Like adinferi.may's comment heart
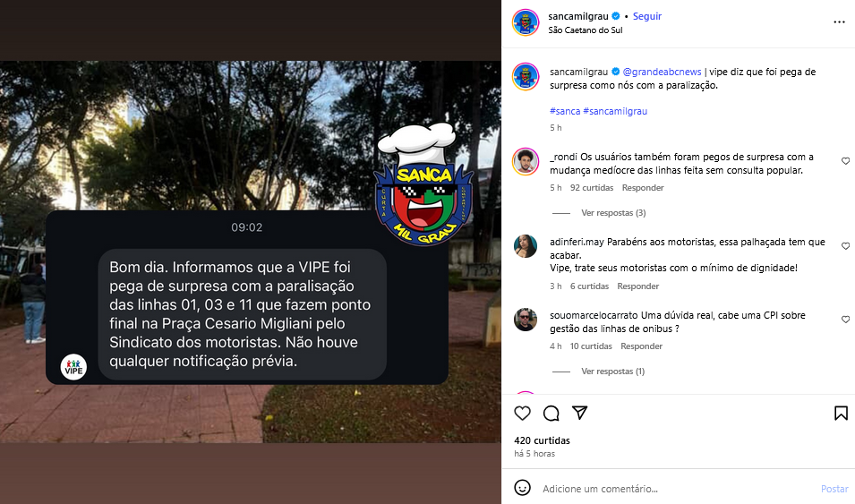The width and height of the screenshot is (855, 504). (x=845, y=246)
